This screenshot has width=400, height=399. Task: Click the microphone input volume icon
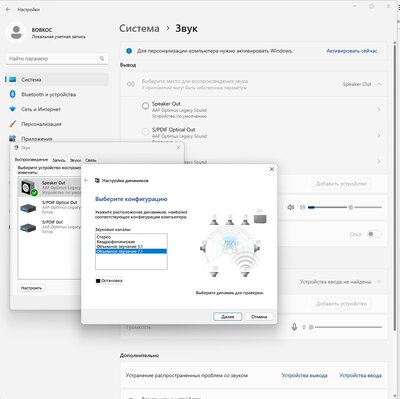tap(294, 327)
